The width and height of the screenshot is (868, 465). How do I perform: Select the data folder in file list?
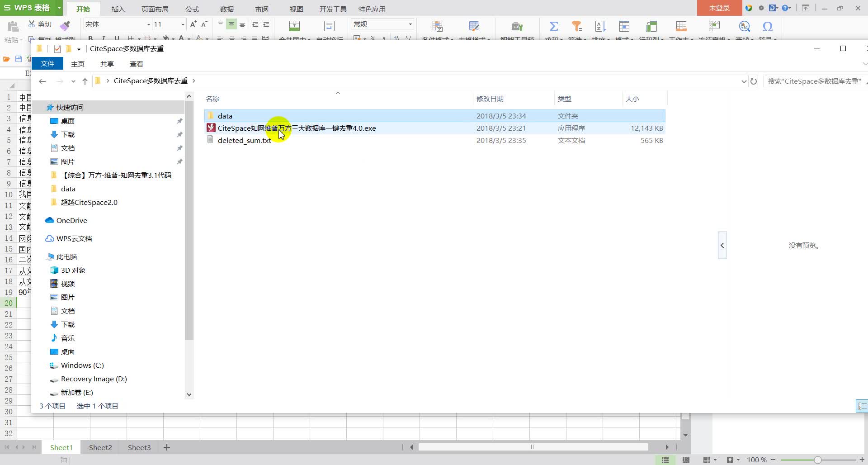pyautogui.click(x=434, y=116)
